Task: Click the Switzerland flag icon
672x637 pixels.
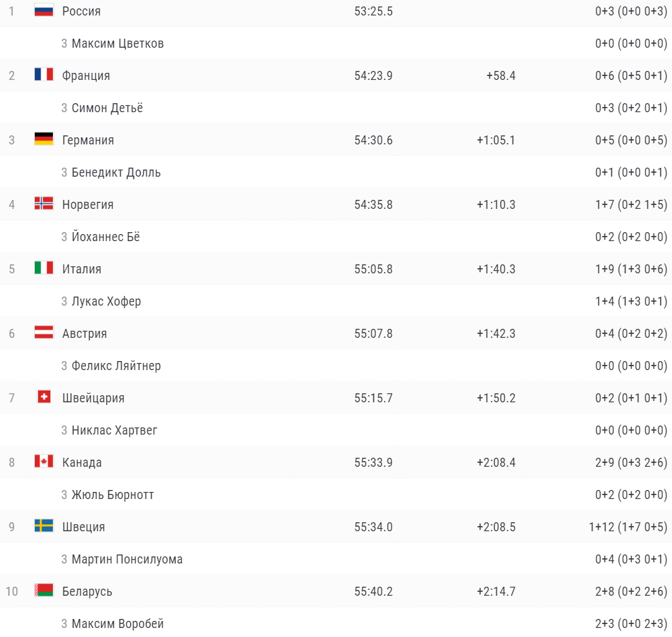Action: click(44, 397)
